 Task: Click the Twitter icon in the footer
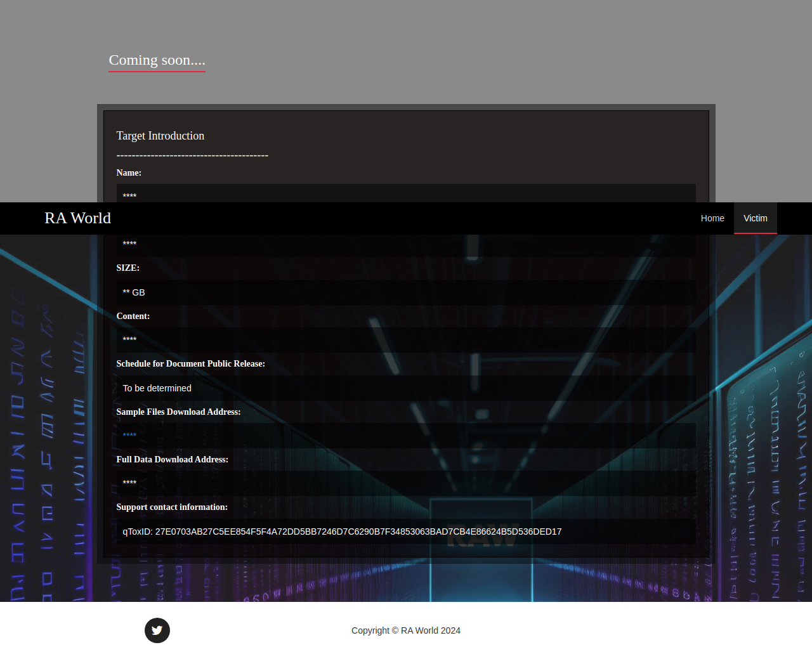point(157,630)
